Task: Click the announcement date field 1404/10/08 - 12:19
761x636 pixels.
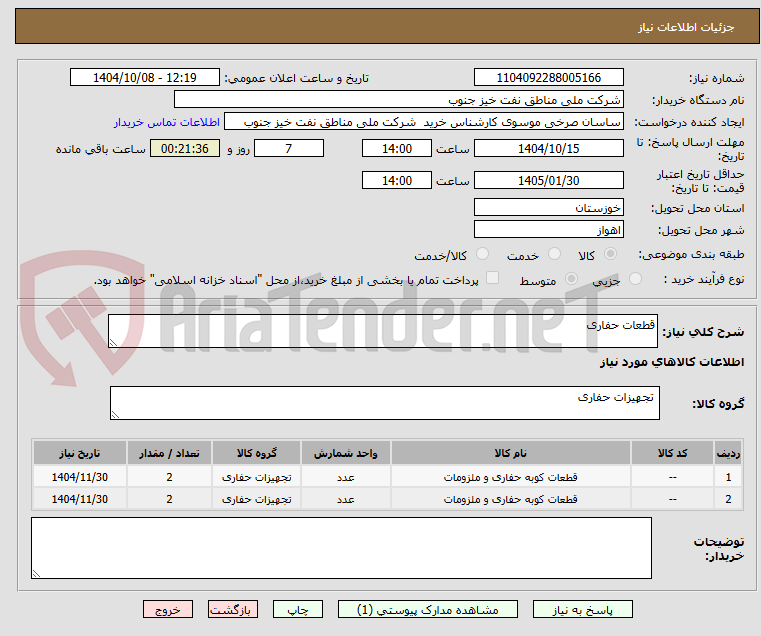Action: pyautogui.click(x=145, y=78)
